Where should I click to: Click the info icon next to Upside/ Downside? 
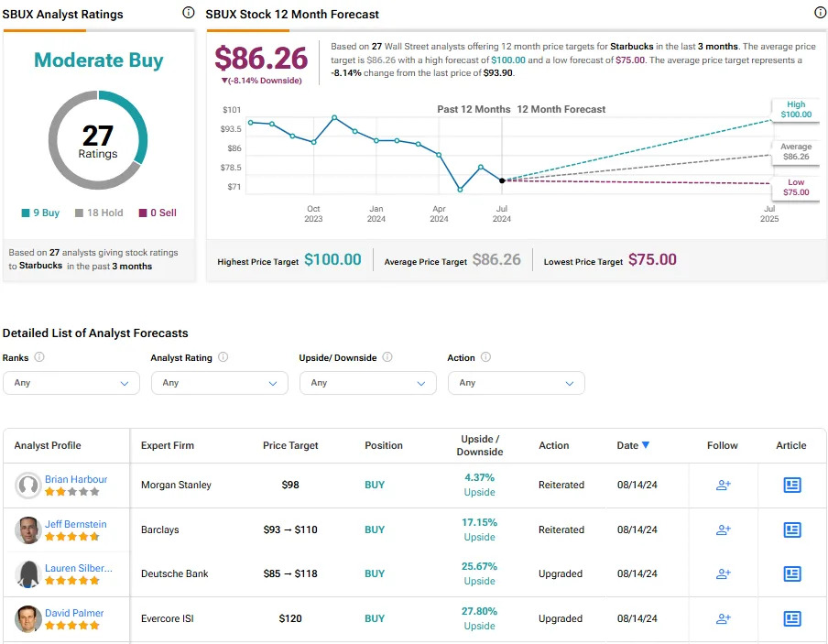pos(387,357)
